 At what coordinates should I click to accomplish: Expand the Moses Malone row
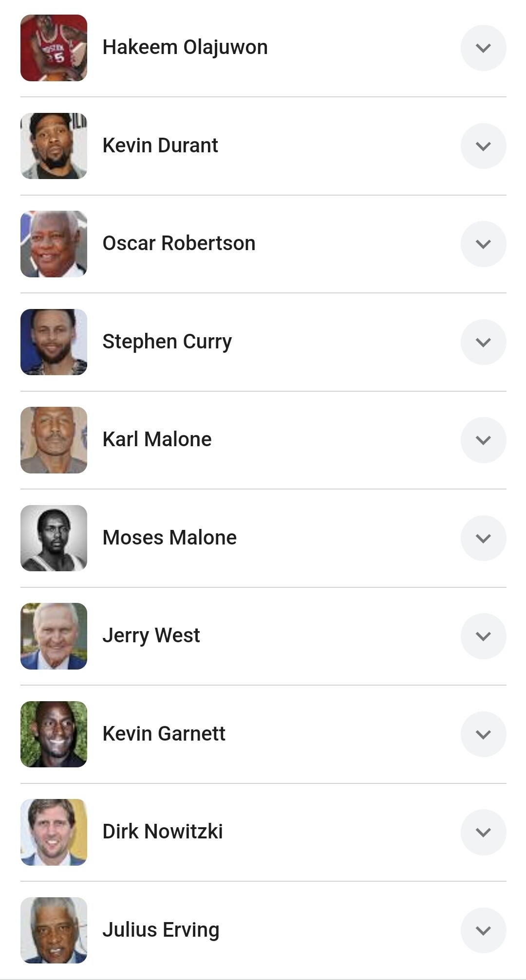483,538
